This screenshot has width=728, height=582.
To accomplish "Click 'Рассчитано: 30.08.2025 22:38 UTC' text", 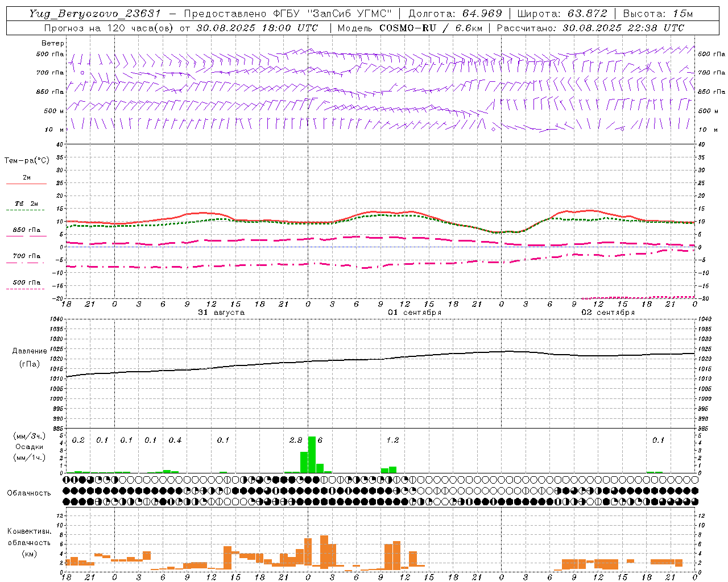I will coord(590,28).
